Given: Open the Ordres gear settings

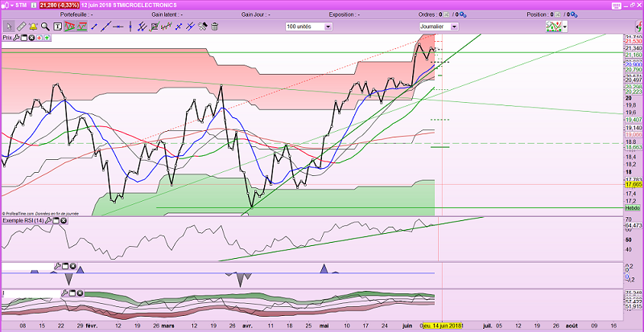Looking at the screenshot, I should [x=462, y=14].
